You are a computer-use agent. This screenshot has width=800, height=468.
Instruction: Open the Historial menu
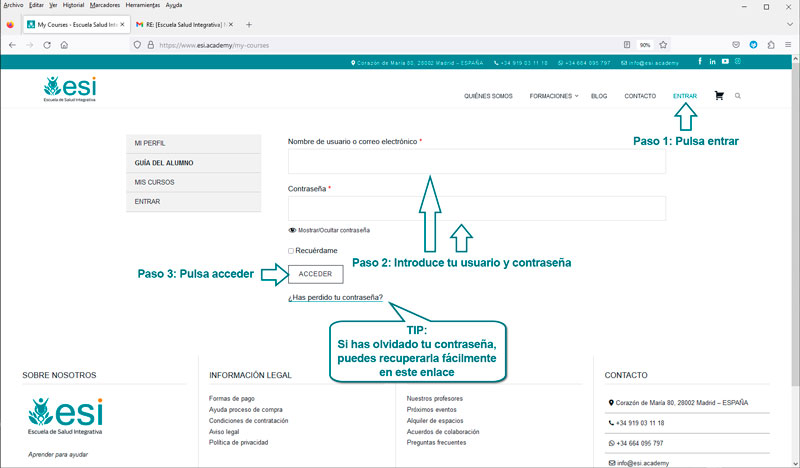click(x=73, y=5)
